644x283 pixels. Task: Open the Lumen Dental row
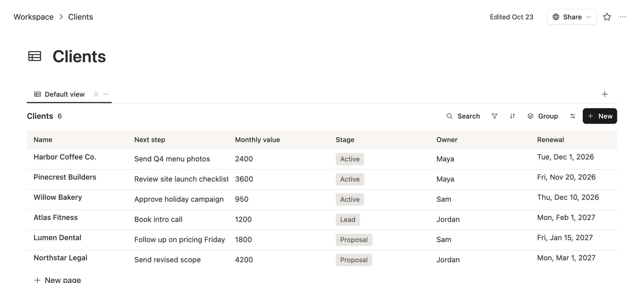[57, 238]
